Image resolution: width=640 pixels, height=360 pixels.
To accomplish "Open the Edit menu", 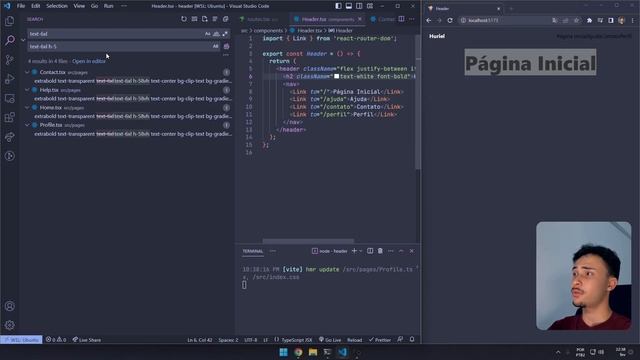I will [36, 6].
